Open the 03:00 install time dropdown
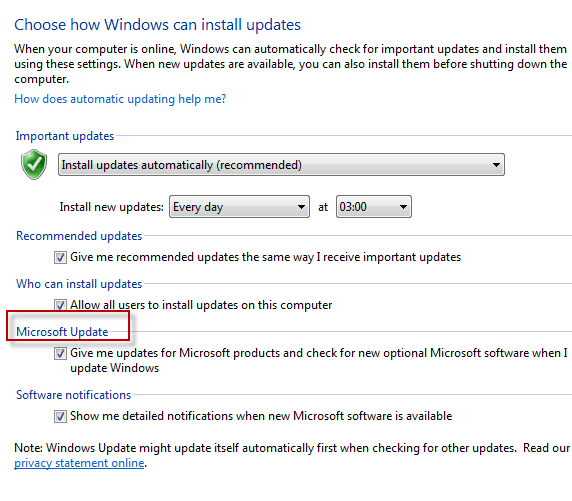Viewport: 572px width, 501px height. pos(374,207)
